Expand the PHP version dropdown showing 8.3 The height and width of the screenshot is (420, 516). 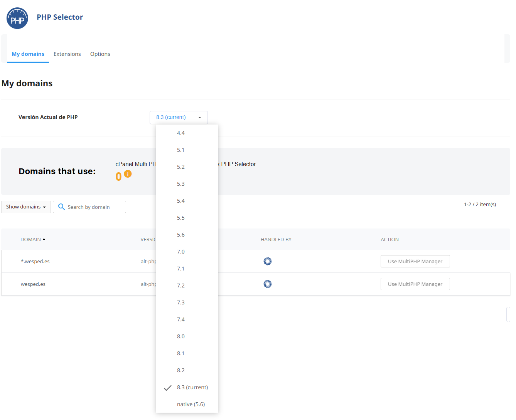point(179,118)
